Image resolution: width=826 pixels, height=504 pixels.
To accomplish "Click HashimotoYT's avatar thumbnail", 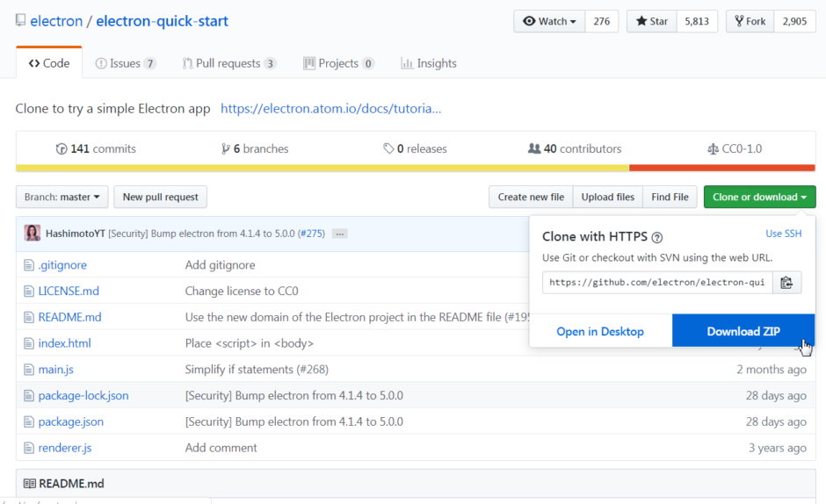I will (x=33, y=234).
